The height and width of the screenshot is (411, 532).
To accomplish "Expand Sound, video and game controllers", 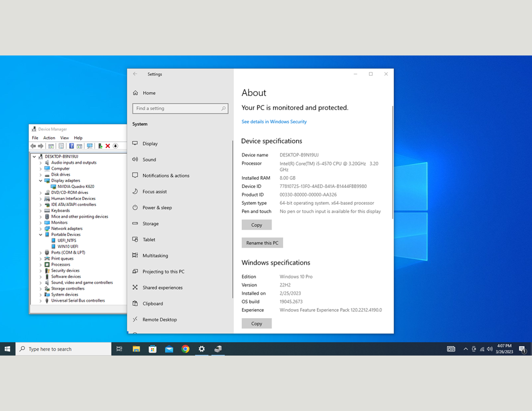I will point(40,283).
